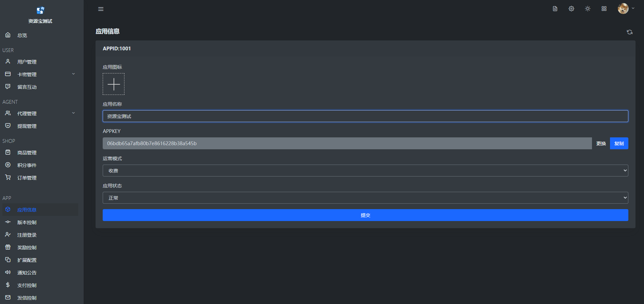The height and width of the screenshot is (304, 644).
Task: Click the cart icon beside 订单管理
Action: pos(8,178)
